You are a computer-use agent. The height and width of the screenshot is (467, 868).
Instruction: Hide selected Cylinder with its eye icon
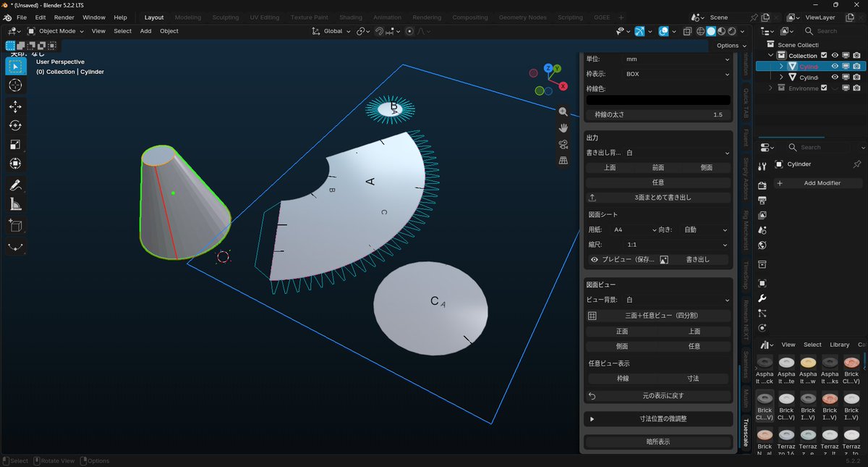click(835, 66)
